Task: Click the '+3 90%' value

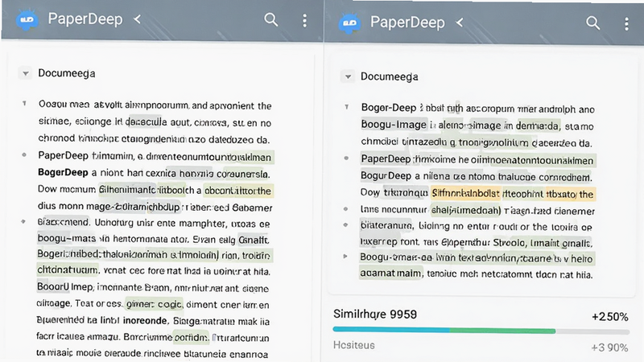Action: [x=609, y=348]
